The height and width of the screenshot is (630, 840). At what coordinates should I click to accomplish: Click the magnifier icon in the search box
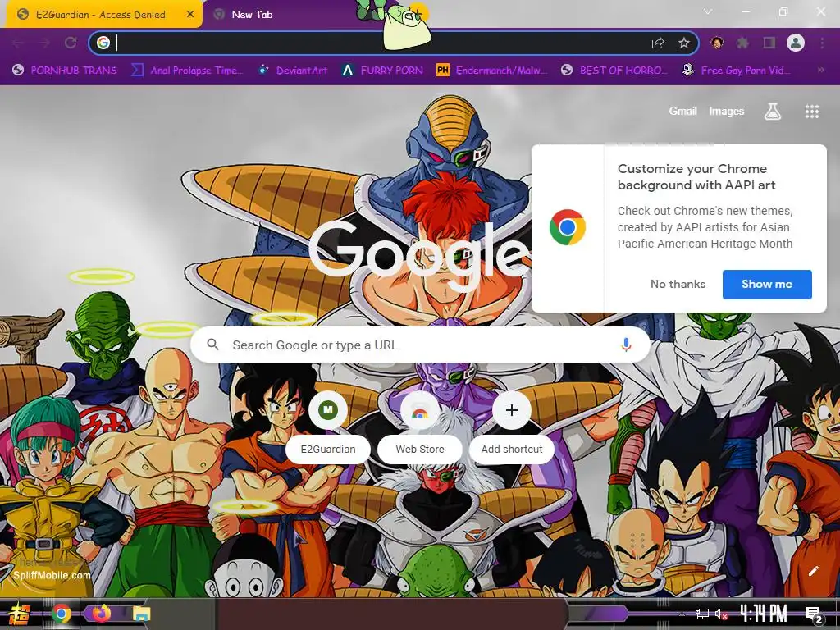click(x=212, y=345)
